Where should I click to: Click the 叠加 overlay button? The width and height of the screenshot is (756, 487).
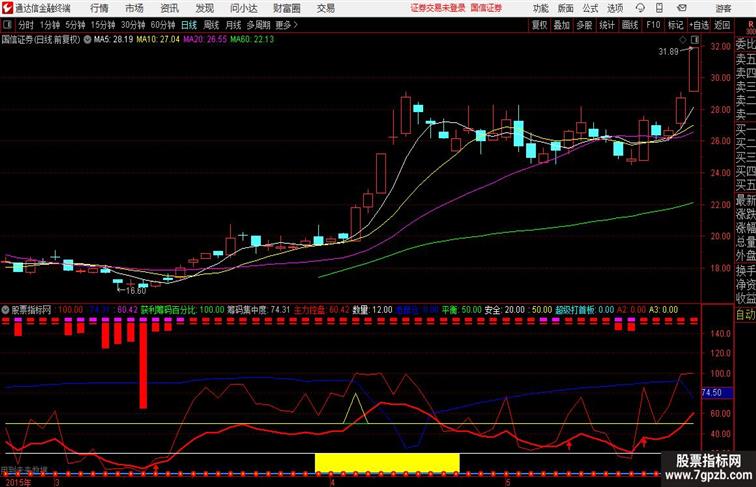562,25
